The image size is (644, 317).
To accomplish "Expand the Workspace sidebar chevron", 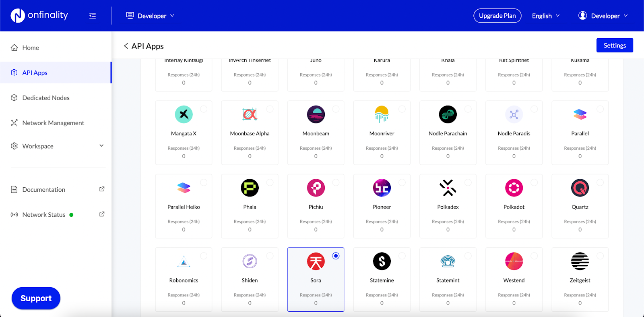I will tap(101, 146).
